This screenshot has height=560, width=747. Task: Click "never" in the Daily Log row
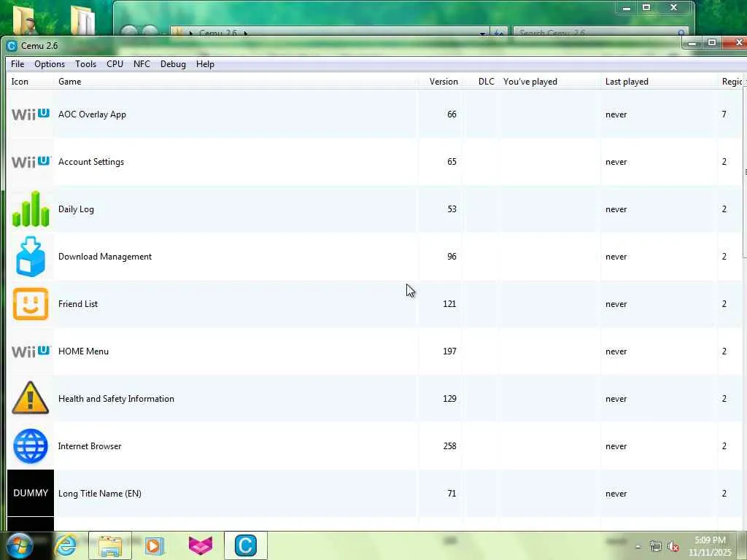(x=616, y=209)
